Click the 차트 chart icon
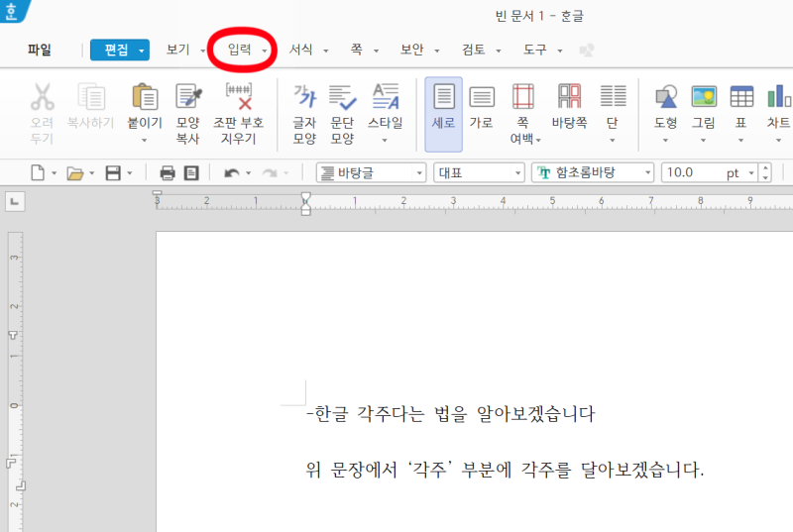The height and width of the screenshot is (532, 793). pyautogui.click(x=779, y=96)
